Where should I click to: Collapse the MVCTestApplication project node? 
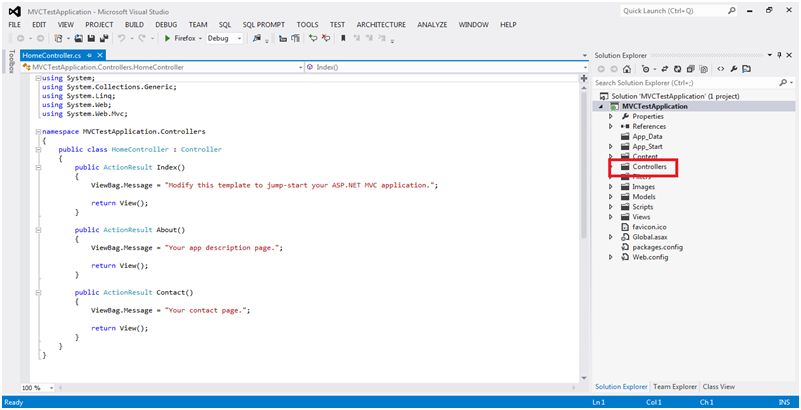[x=601, y=107]
